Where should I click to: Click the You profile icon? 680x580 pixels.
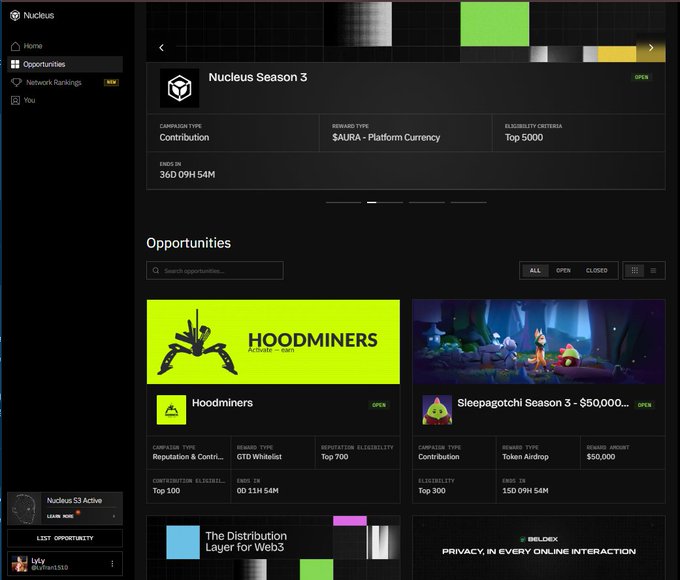(x=15, y=100)
